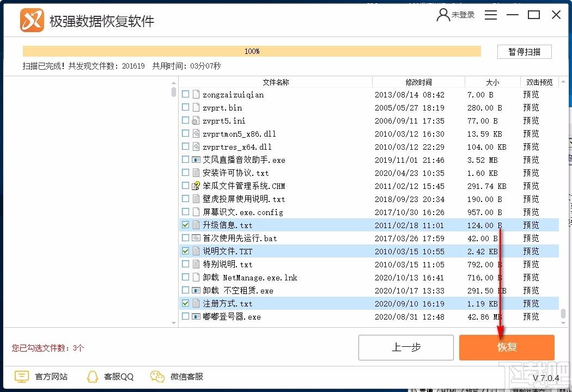The image size is (572, 392).
Task: Uncheck the 说明文件.TXT checkbox
Action: 185,251
